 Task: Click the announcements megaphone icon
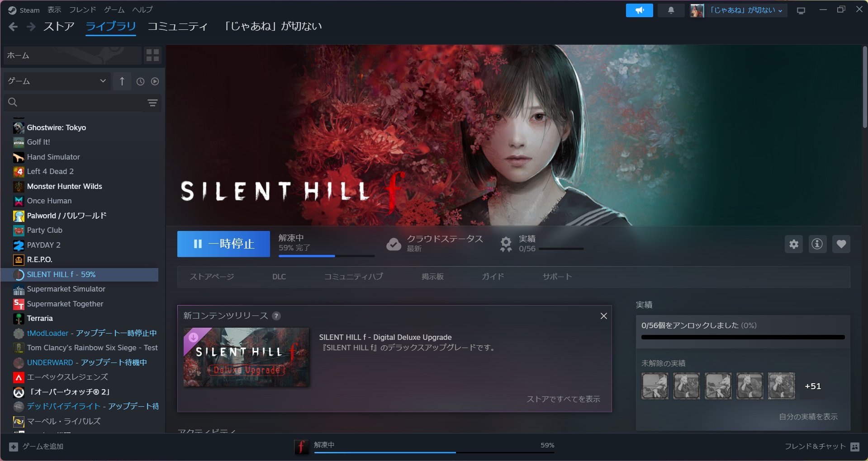point(639,10)
